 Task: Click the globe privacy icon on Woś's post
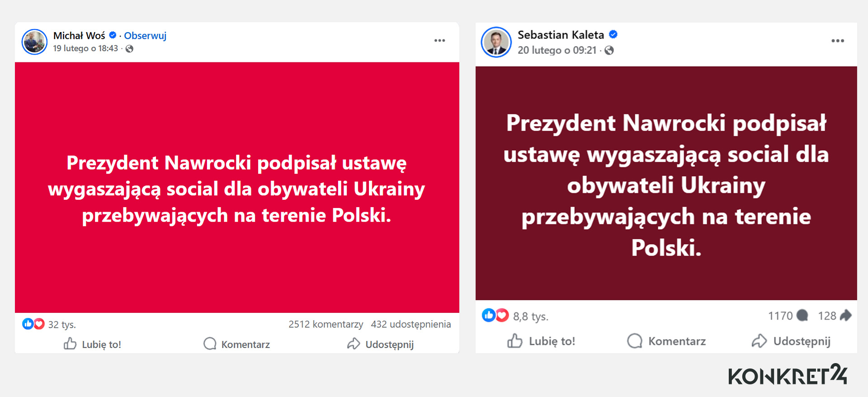click(x=130, y=49)
